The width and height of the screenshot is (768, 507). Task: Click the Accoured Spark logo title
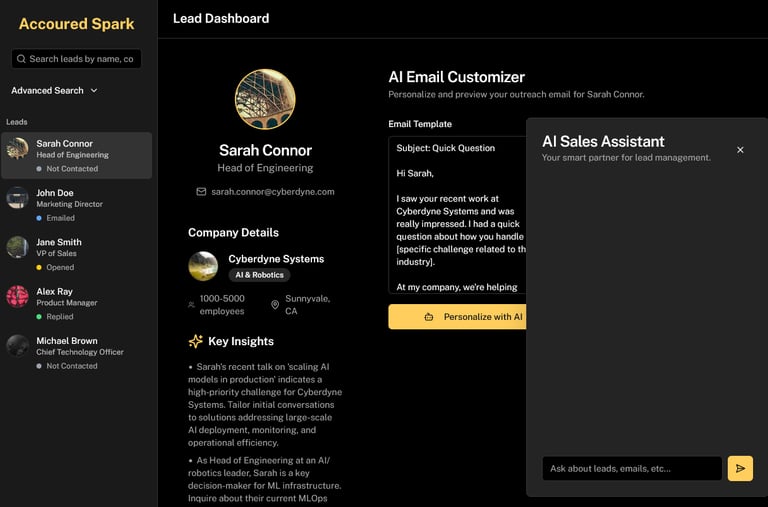(x=76, y=24)
